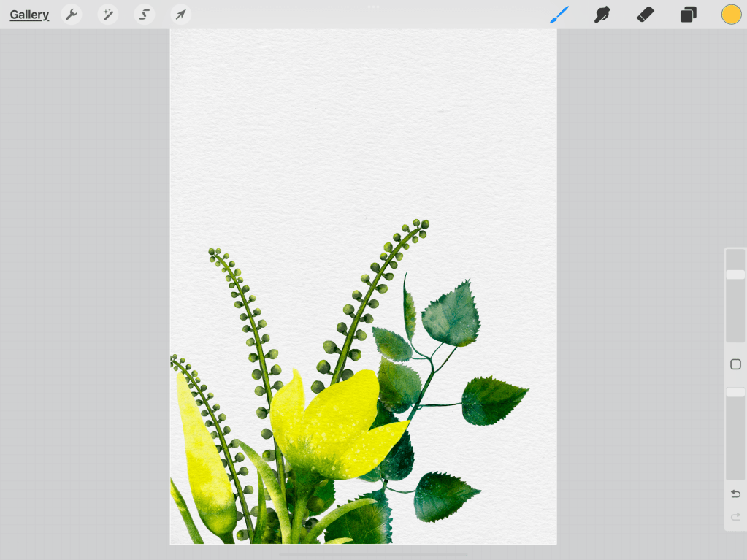This screenshot has width=747, height=560.
Task: Select the Paint brush tool
Action: click(559, 15)
